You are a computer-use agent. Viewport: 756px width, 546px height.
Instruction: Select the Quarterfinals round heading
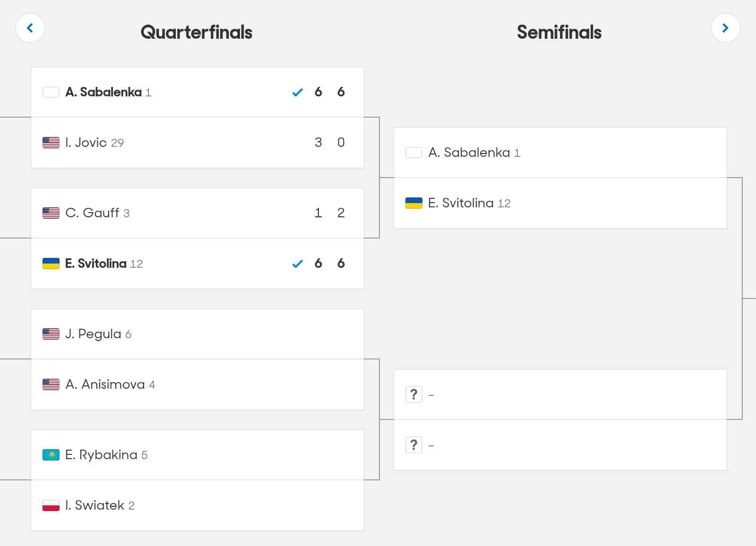click(197, 32)
